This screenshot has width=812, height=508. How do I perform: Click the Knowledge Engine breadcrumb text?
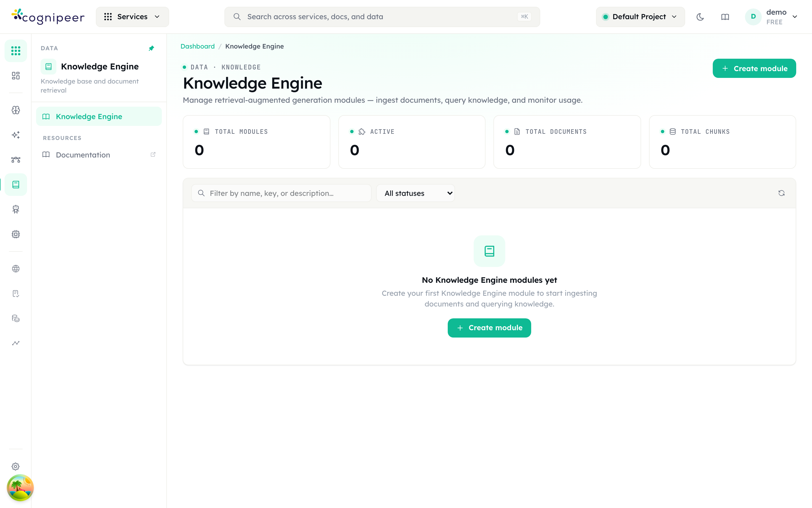tap(254, 46)
